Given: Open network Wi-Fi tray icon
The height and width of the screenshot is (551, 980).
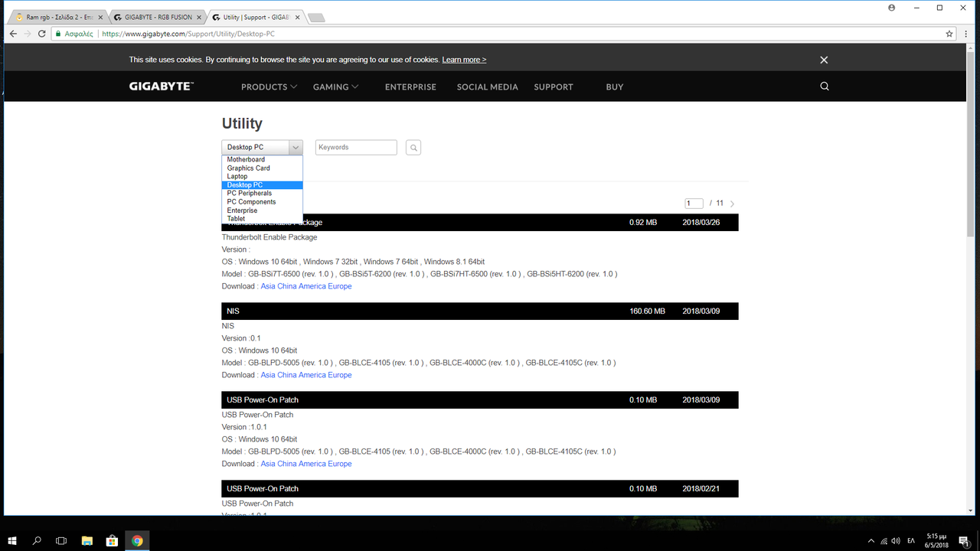Looking at the screenshot, I should pos(884,541).
